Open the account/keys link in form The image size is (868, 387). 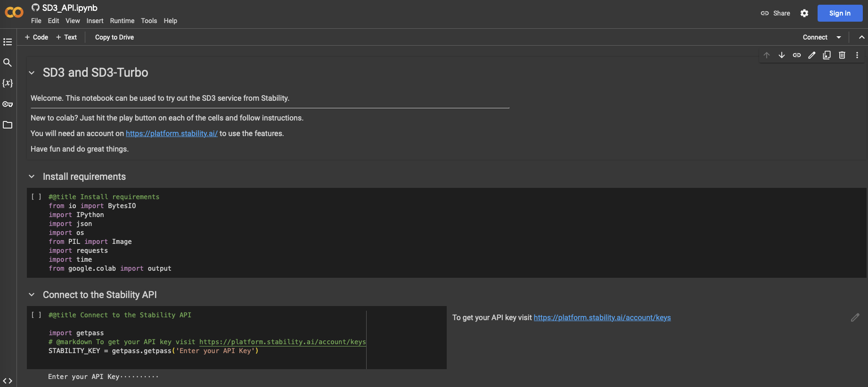pyautogui.click(x=602, y=317)
